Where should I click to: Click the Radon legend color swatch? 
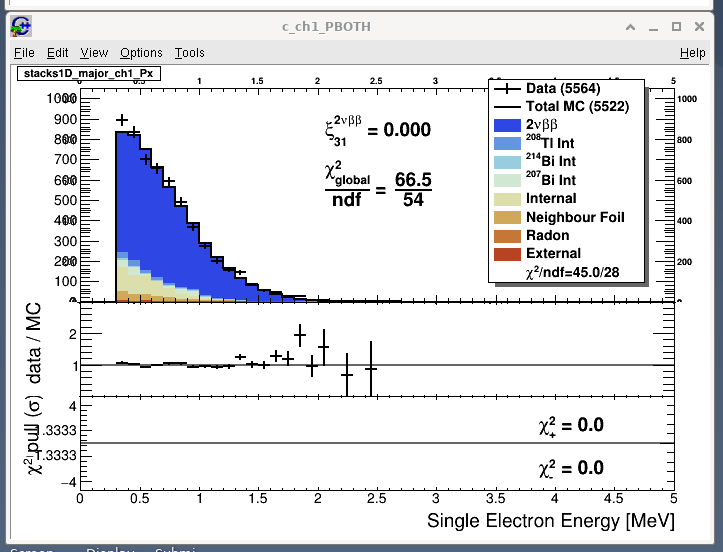[506, 235]
